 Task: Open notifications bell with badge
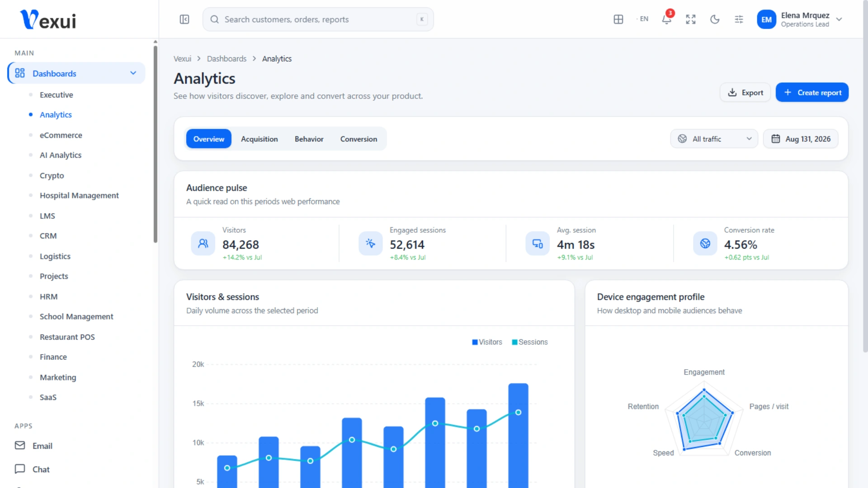(x=667, y=19)
